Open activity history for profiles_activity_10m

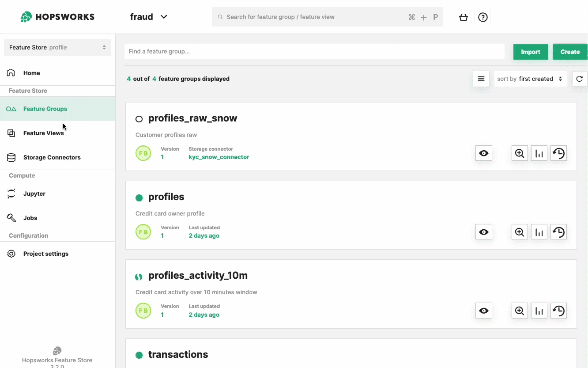(x=558, y=310)
